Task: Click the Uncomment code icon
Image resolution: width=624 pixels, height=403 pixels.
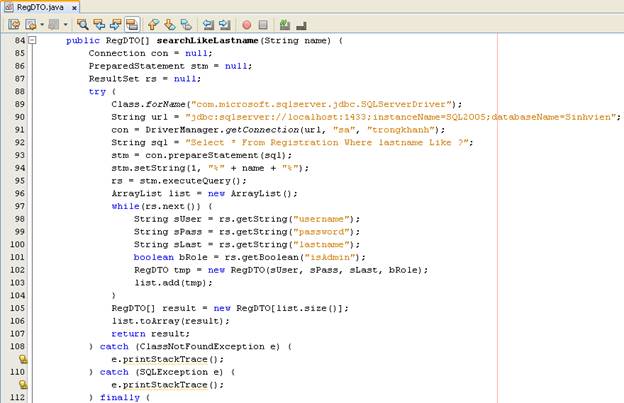Action: tap(301, 25)
